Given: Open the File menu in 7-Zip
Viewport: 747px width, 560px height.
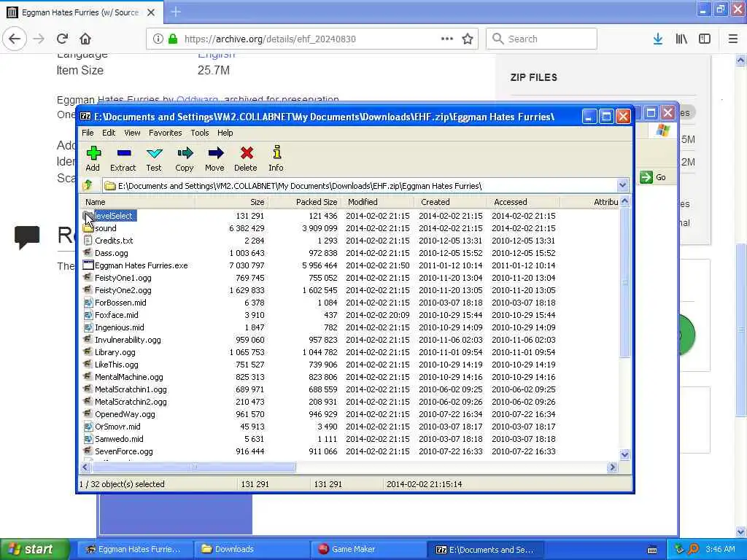Looking at the screenshot, I should (88, 133).
